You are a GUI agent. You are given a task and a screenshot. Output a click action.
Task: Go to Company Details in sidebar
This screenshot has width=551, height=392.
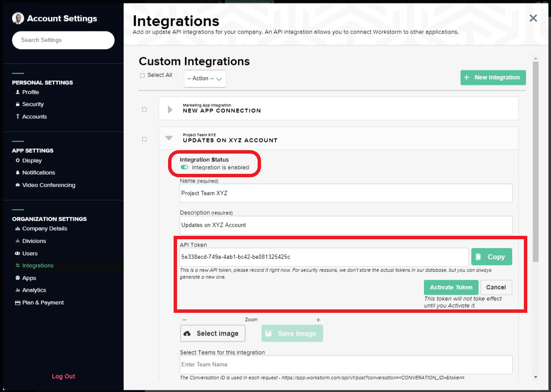tap(44, 228)
